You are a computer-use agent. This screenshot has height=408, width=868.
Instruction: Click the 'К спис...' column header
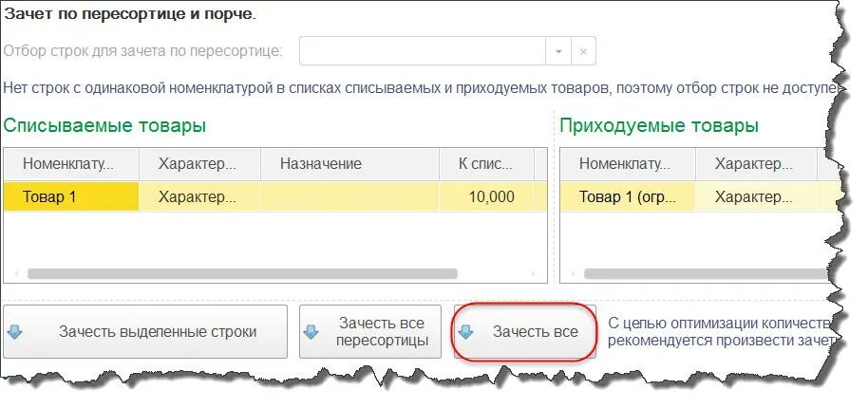[x=486, y=163]
